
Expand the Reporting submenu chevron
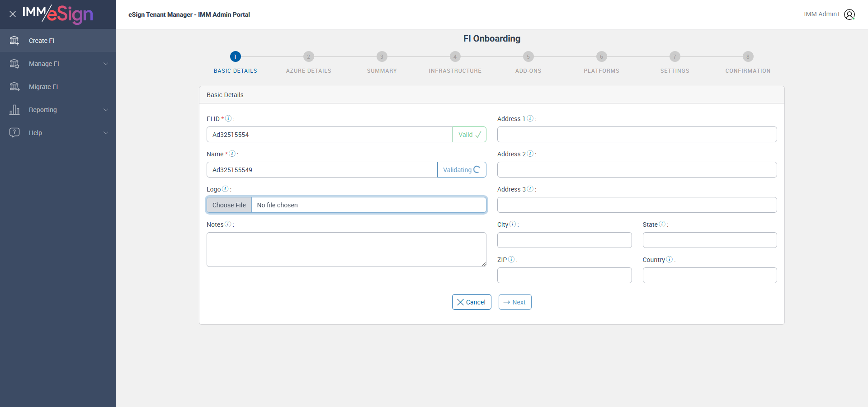[x=106, y=110]
